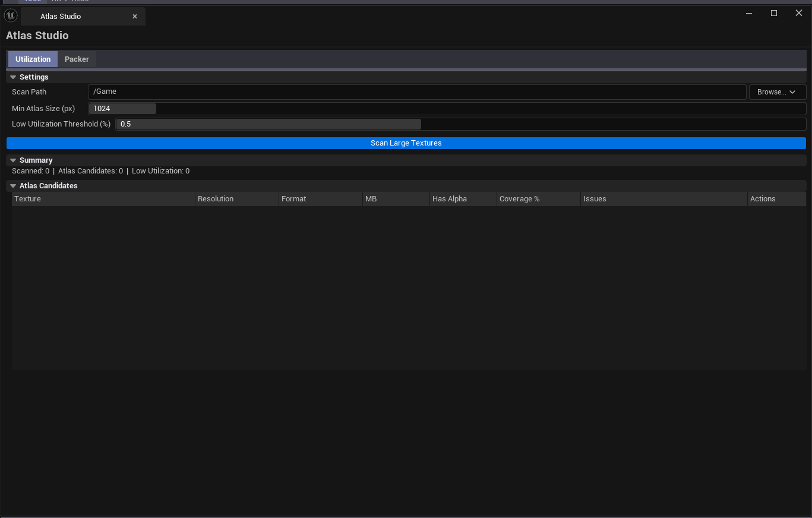
Task: Sort by the MB column header
Action: 396,199
